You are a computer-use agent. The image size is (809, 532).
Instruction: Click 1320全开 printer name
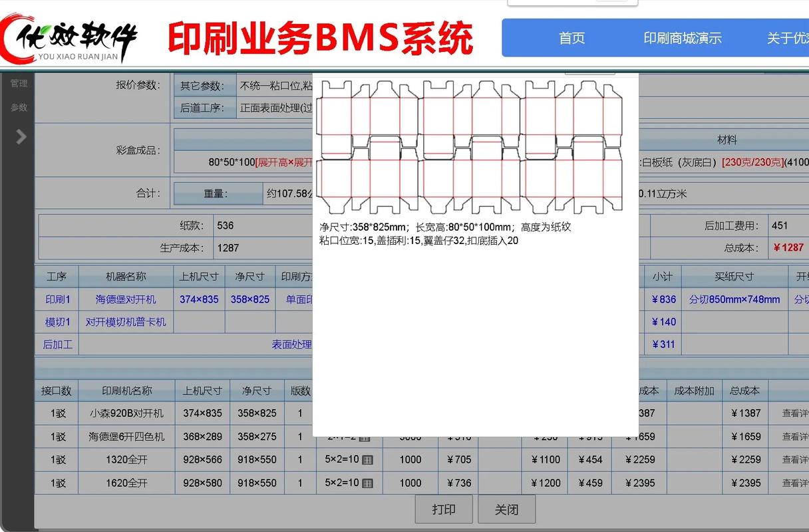[x=126, y=460]
